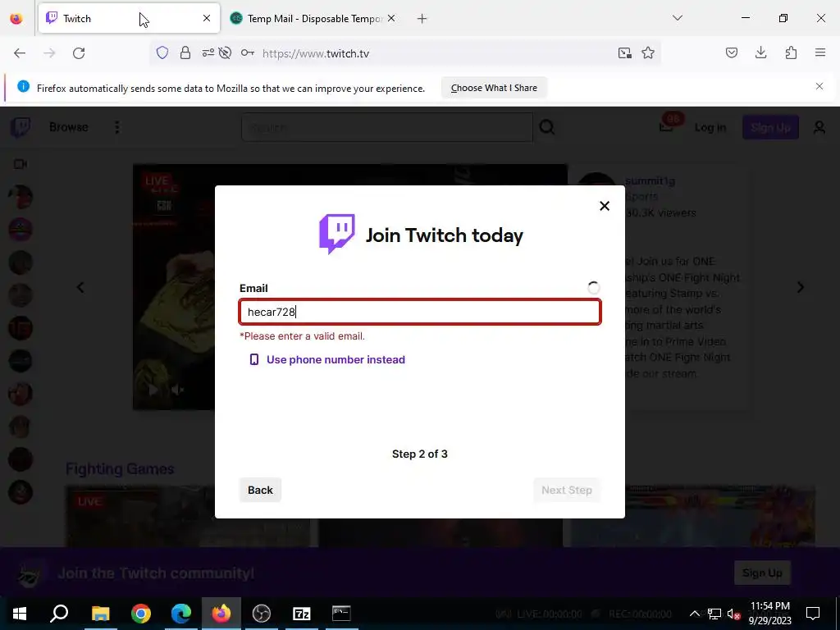Launch Google Chrome from taskbar
Screen dimensions: 840x630
pos(141,614)
